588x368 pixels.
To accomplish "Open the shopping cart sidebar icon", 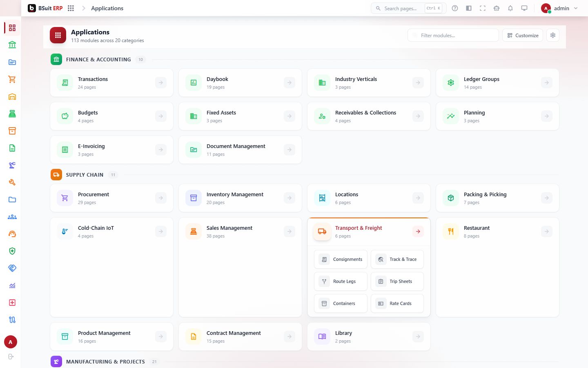I will pyautogui.click(x=12, y=79).
